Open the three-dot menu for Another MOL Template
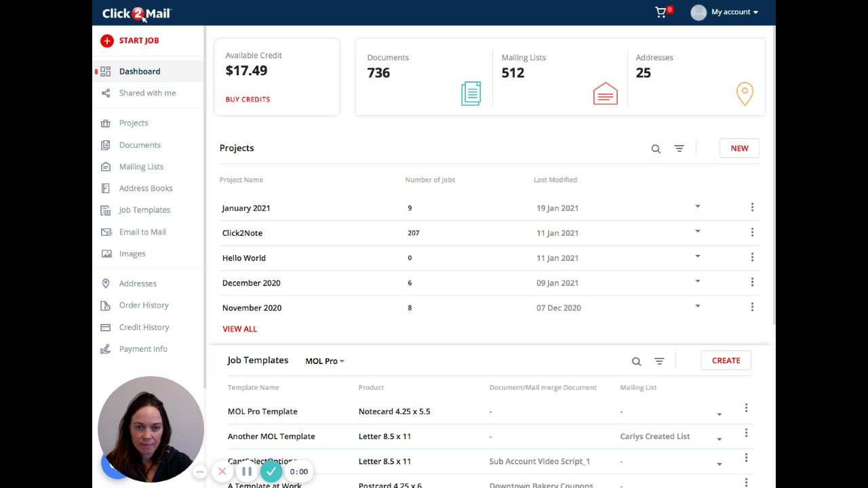The width and height of the screenshot is (868, 488). [x=746, y=433]
